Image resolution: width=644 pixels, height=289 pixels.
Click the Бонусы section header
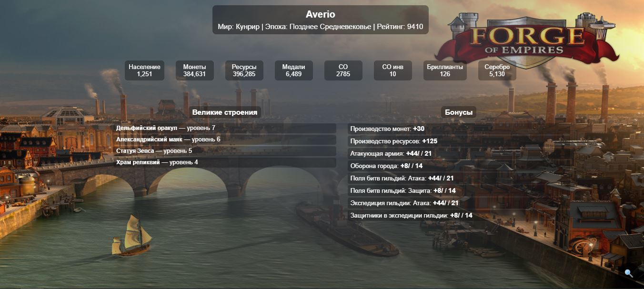click(x=459, y=112)
